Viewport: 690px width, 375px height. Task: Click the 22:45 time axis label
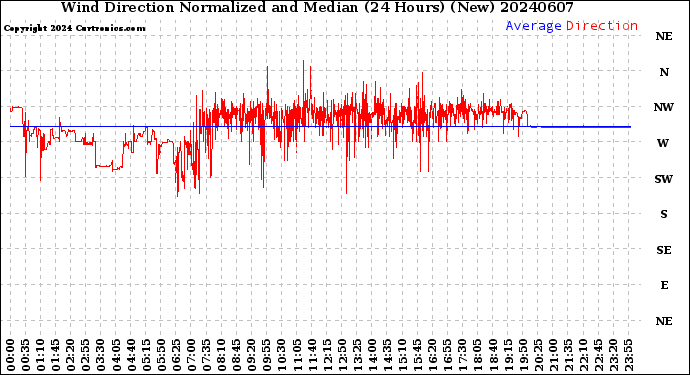(x=598, y=355)
